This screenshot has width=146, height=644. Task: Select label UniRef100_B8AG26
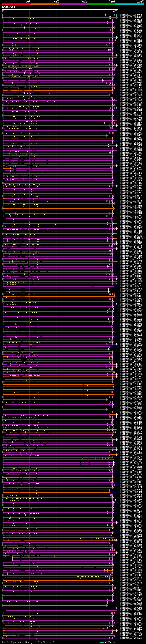click(131, 165)
